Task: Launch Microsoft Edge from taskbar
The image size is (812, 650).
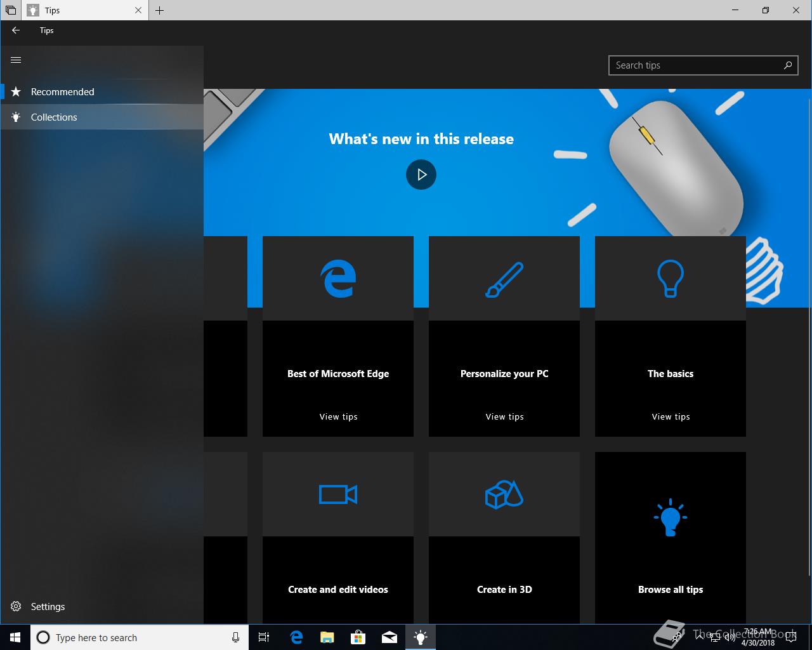Action: pyautogui.click(x=296, y=637)
